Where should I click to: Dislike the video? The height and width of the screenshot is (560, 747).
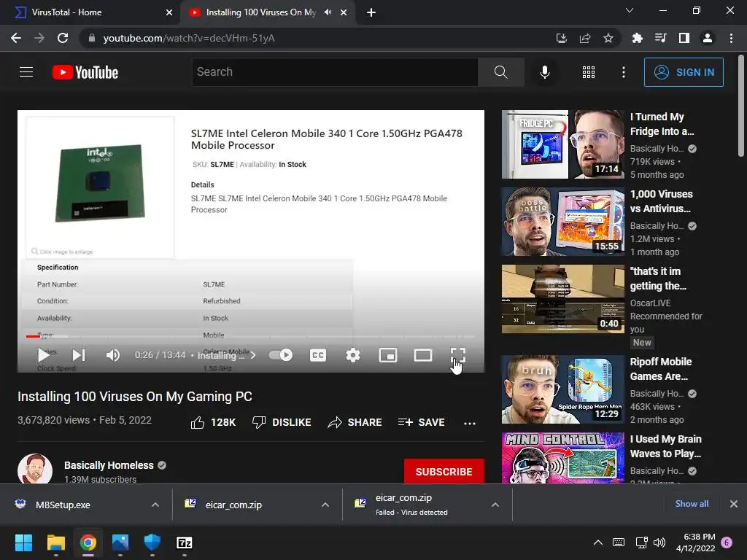282,422
